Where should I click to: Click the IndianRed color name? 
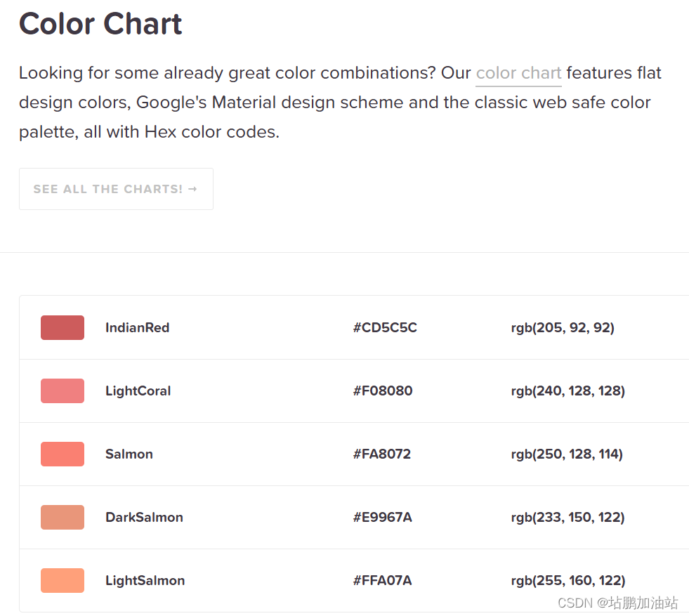click(x=137, y=327)
